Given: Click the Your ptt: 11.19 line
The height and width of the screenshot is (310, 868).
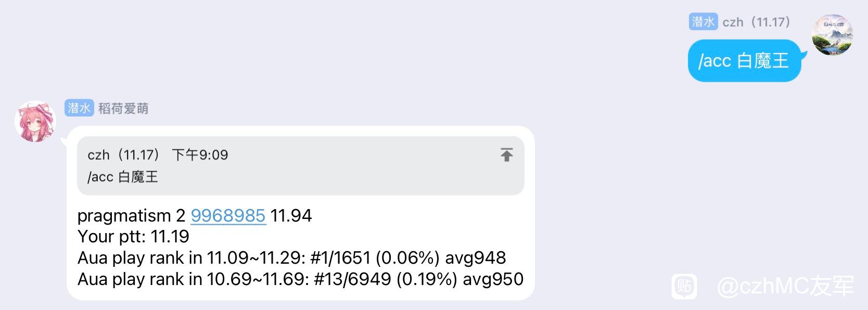Looking at the screenshot, I should (x=133, y=237).
